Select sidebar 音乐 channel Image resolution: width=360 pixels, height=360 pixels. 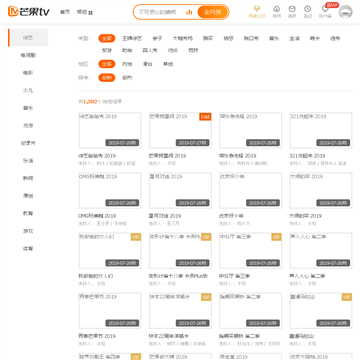tap(28, 108)
